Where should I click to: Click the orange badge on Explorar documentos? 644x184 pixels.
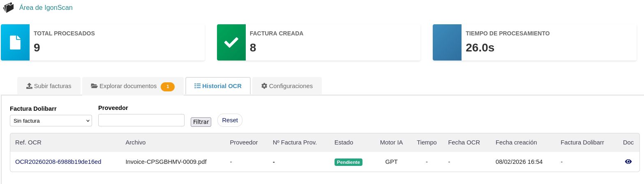[x=168, y=86]
